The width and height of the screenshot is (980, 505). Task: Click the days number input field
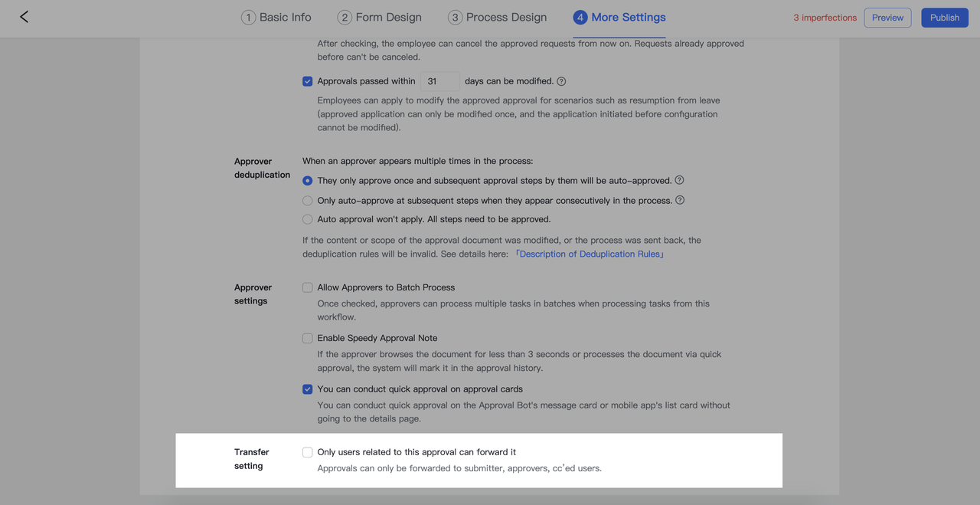(x=439, y=81)
